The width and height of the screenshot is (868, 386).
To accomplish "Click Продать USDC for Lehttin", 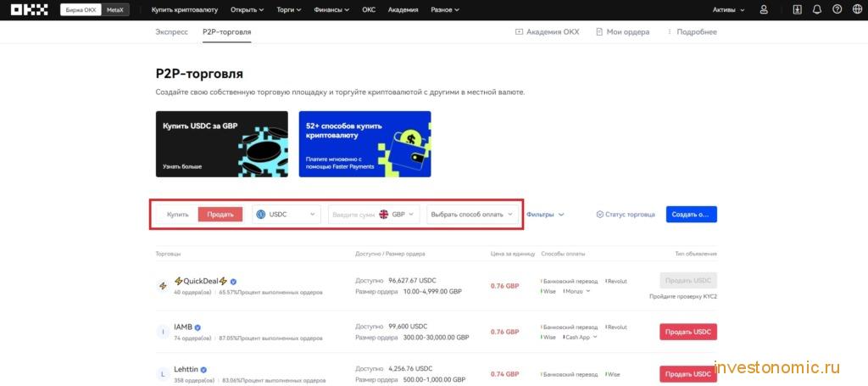I will (688, 374).
